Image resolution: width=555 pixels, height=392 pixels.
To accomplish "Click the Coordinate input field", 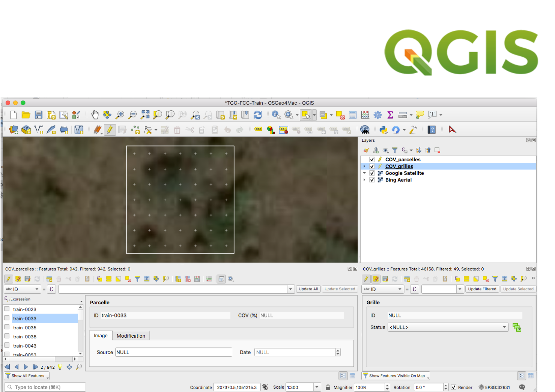I will point(237,387).
